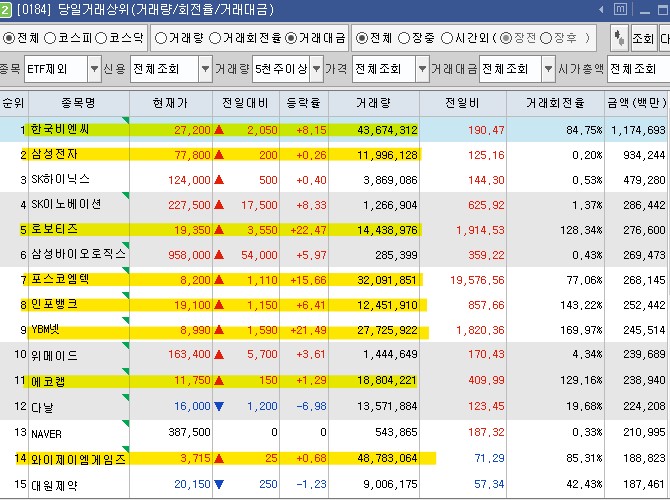Image resolution: width=670 pixels, height=500 pixels.
Task: Select the 장전 radio button
Action: [505, 38]
